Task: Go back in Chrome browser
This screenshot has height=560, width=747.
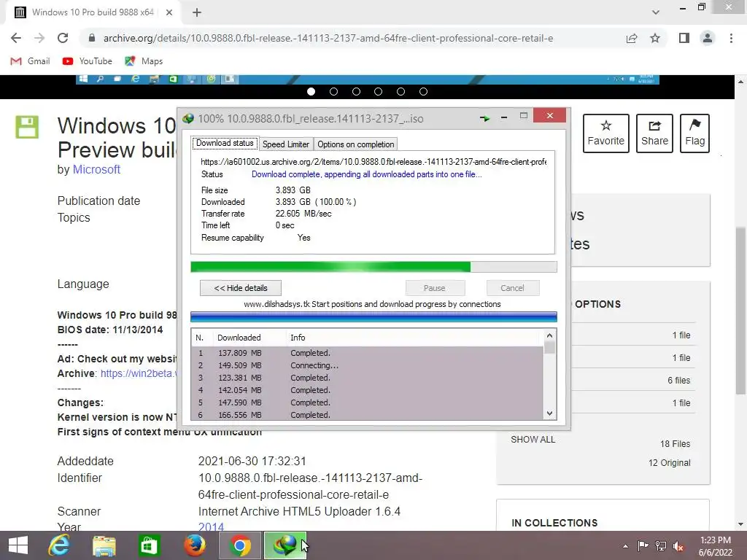Action: coord(16,38)
